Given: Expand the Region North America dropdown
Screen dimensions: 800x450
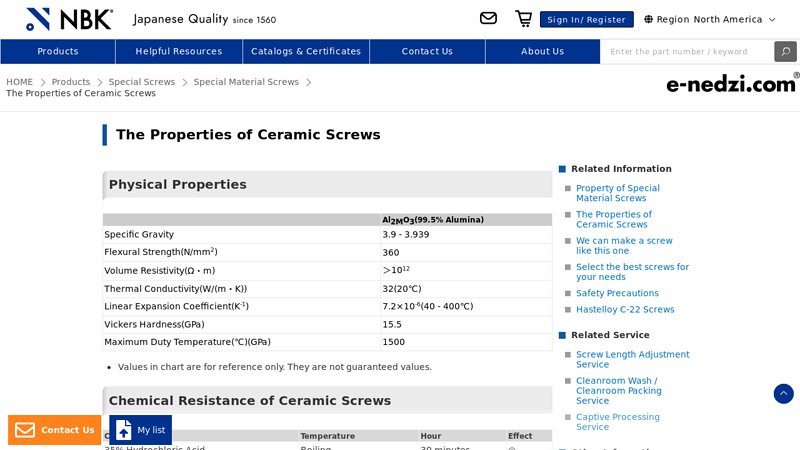Looking at the screenshot, I should pyautogui.click(x=710, y=19).
